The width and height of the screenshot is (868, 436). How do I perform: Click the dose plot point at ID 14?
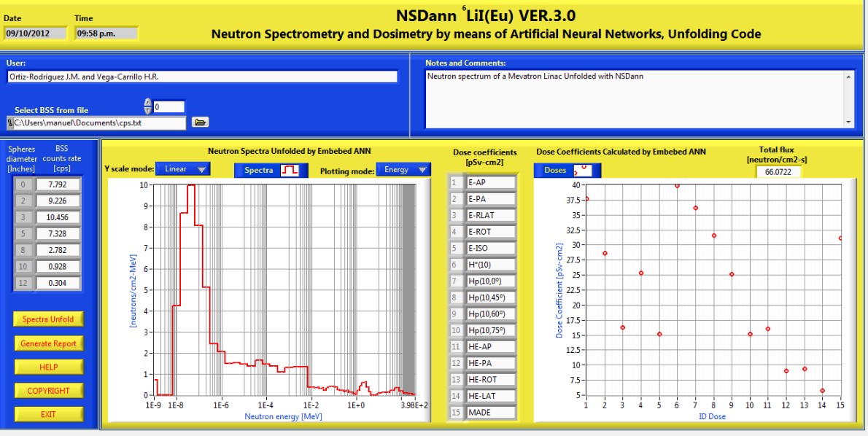(x=823, y=391)
